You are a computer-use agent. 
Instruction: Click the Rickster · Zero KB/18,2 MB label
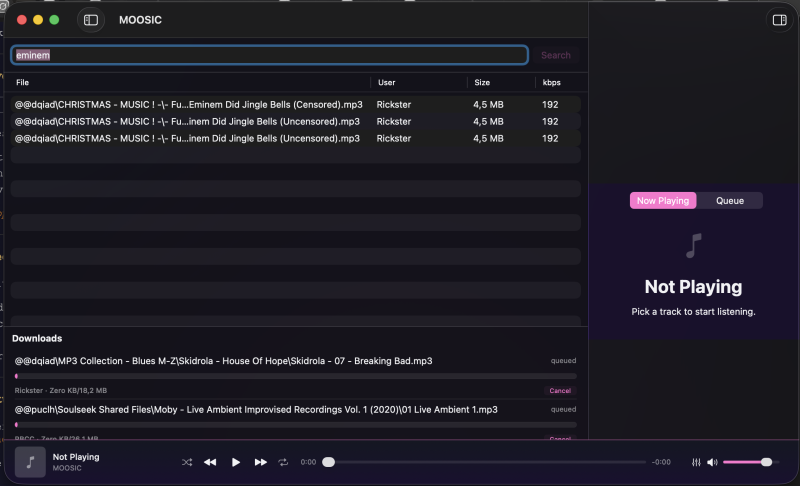pyautogui.click(x=61, y=391)
